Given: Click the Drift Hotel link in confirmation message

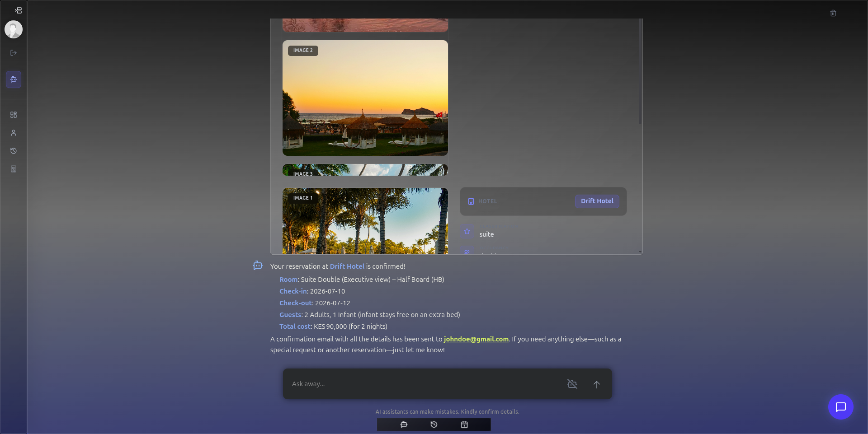Looking at the screenshot, I should [347, 266].
